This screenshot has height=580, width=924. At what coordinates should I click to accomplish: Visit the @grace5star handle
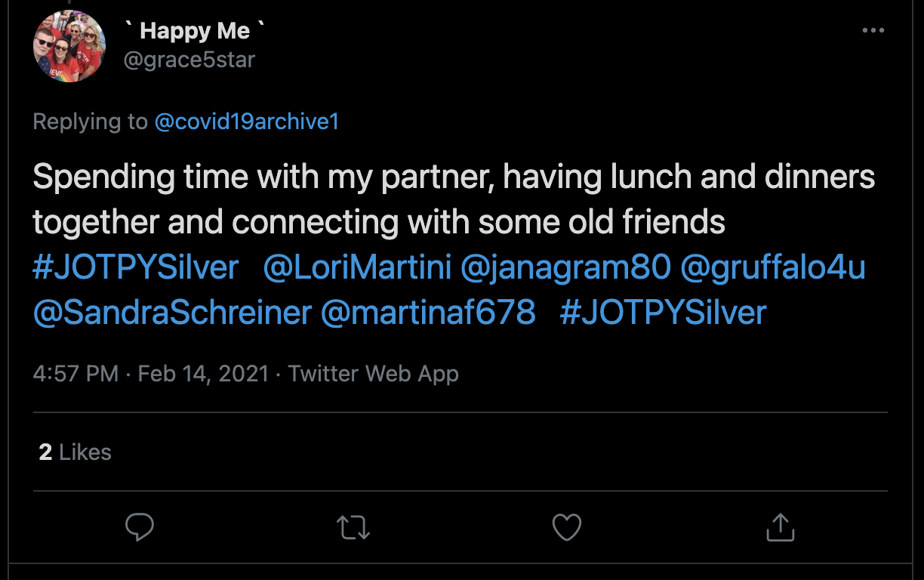tap(189, 59)
